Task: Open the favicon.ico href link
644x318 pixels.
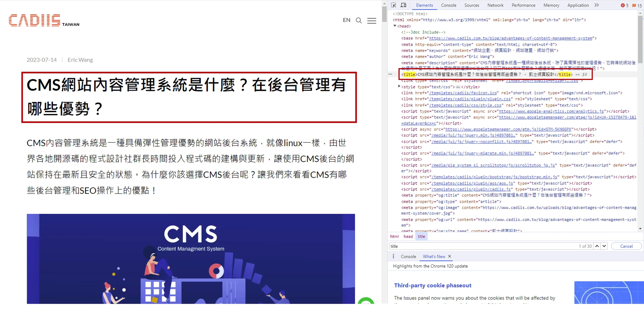Action: click(x=463, y=93)
